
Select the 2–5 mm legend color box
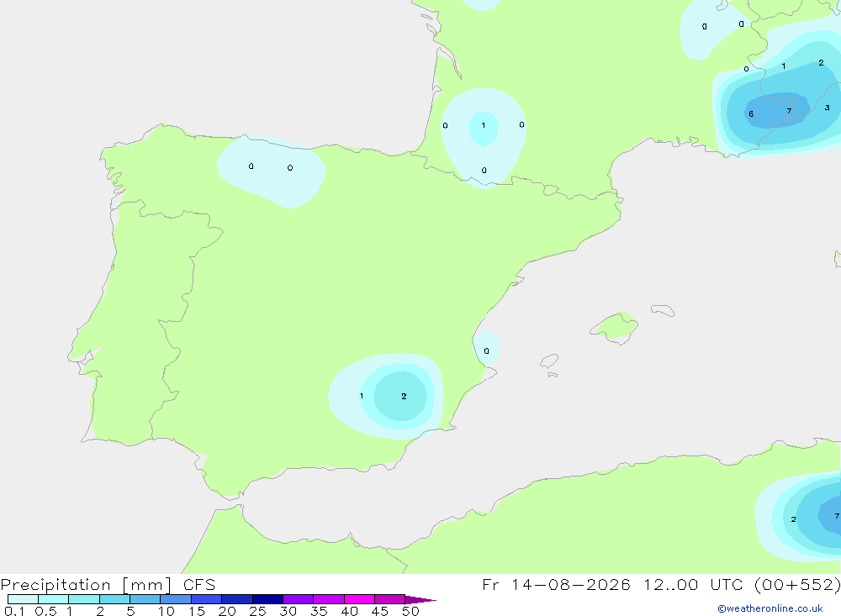[114, 599]
